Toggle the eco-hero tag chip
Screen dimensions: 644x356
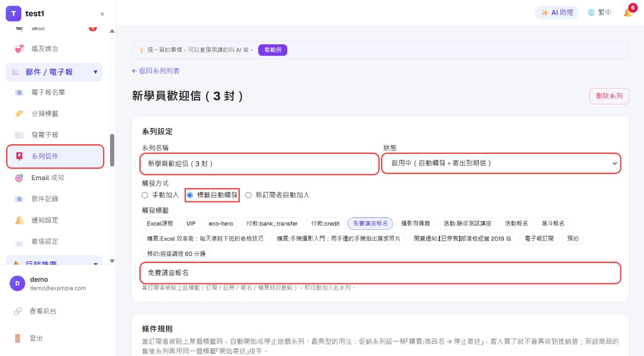coord(221,224)
